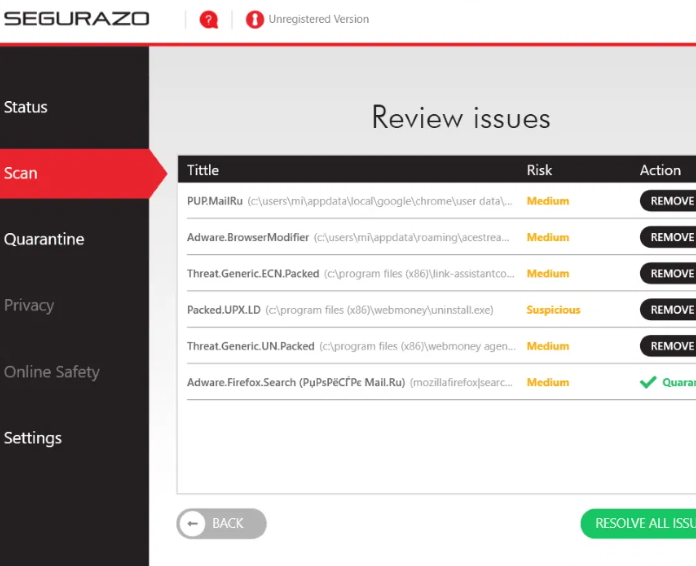
Task: Click the Unregistered Version label
Action: pyautogui.click(x=319, y=19)
